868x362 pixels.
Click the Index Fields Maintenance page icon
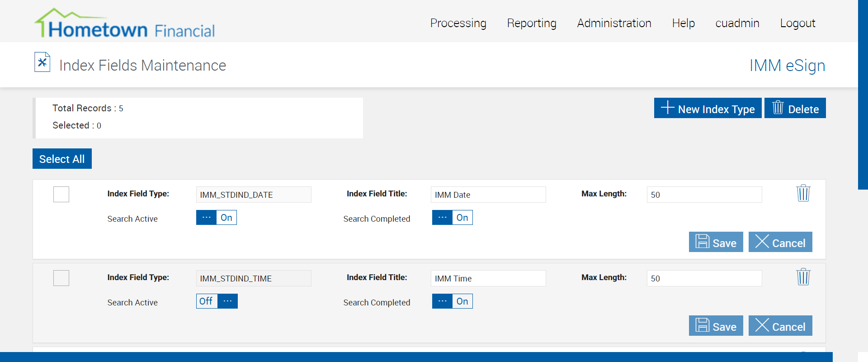(42, 62)
